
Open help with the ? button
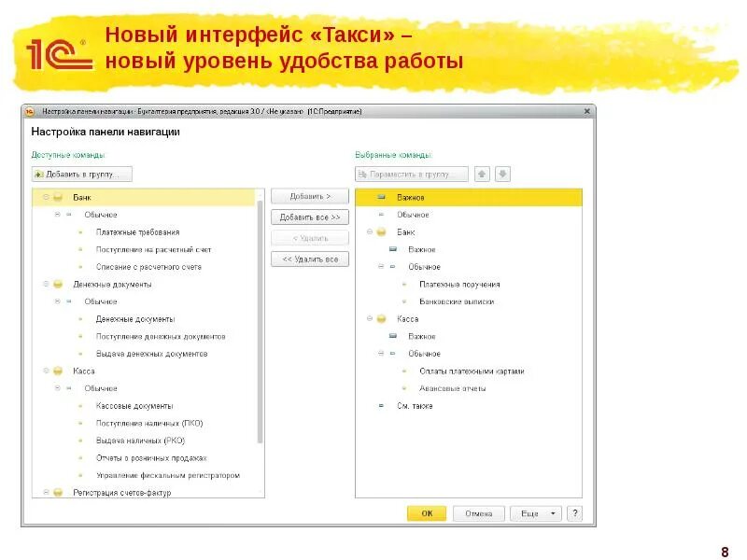click(x=575, y=513)
